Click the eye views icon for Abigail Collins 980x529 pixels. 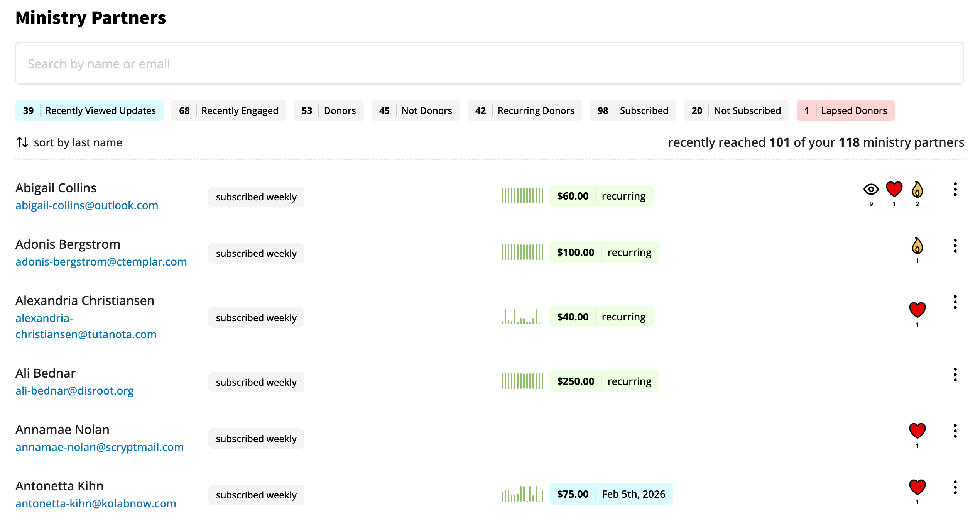click(871, 189)
